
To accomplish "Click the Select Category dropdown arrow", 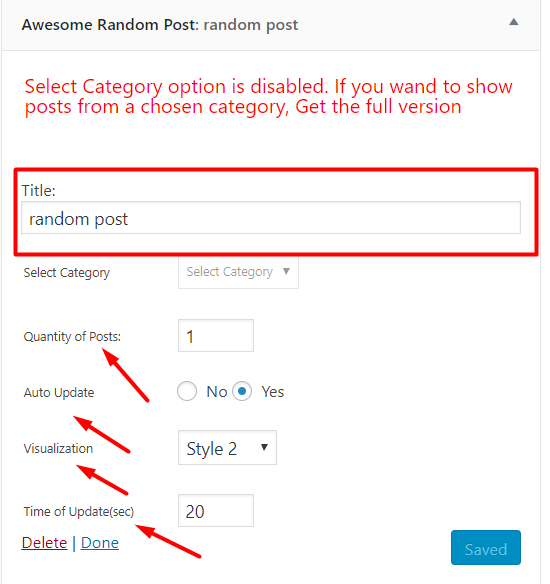I will (286, 271).
